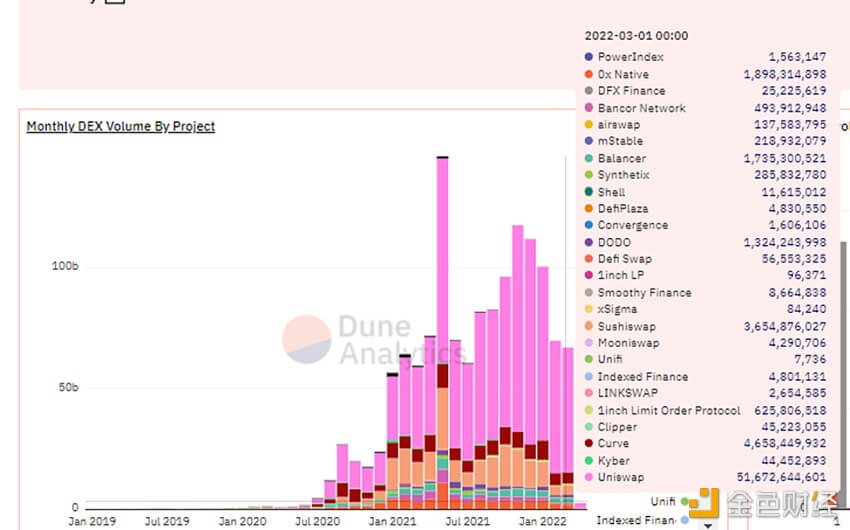The width and height of the screenshot is (850, 530).
Task: Click the pink Uniswap dot in the tooltip
Action: click(x=589, y=477)
